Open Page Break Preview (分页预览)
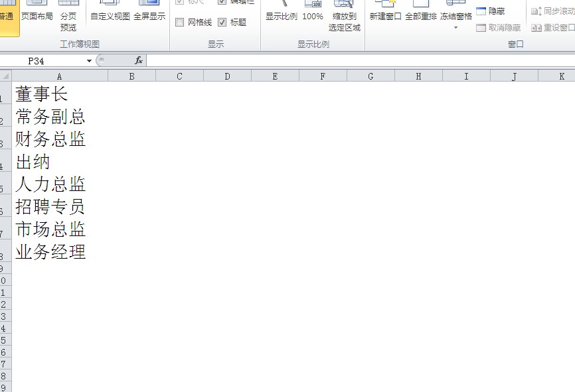575x392 pixels. coord(68,17)
